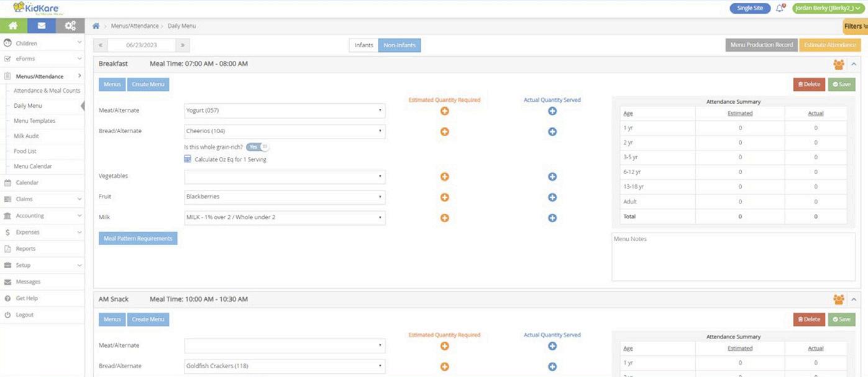
Task: Open Cheerios (104) Bread/Alternate dropdown
Action: pyautogui.click(x=285, y=131)
